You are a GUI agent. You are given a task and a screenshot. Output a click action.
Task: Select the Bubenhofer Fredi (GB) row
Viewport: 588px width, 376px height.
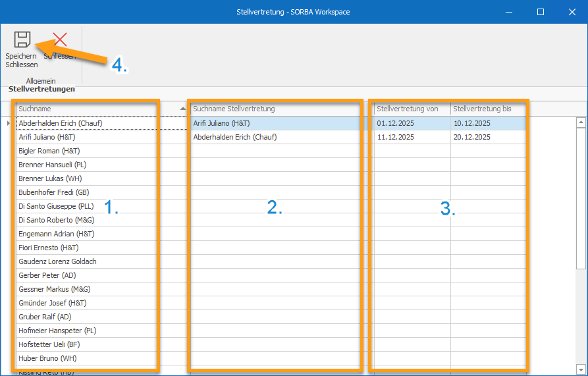tap(55, 192)
